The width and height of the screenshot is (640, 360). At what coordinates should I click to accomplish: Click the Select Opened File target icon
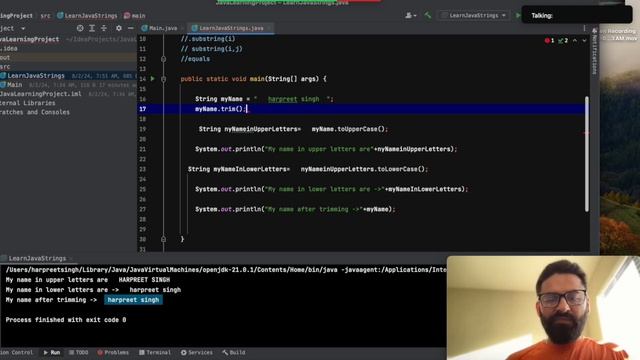point(80,28)
